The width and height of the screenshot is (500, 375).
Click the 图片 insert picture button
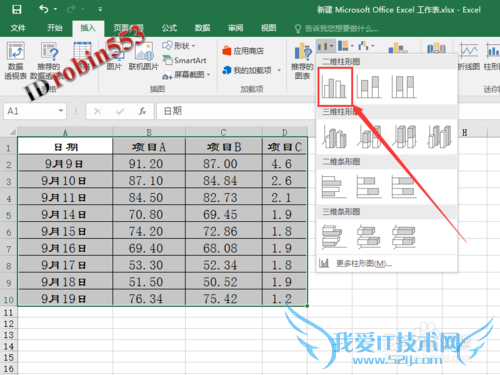coord(114,57)
